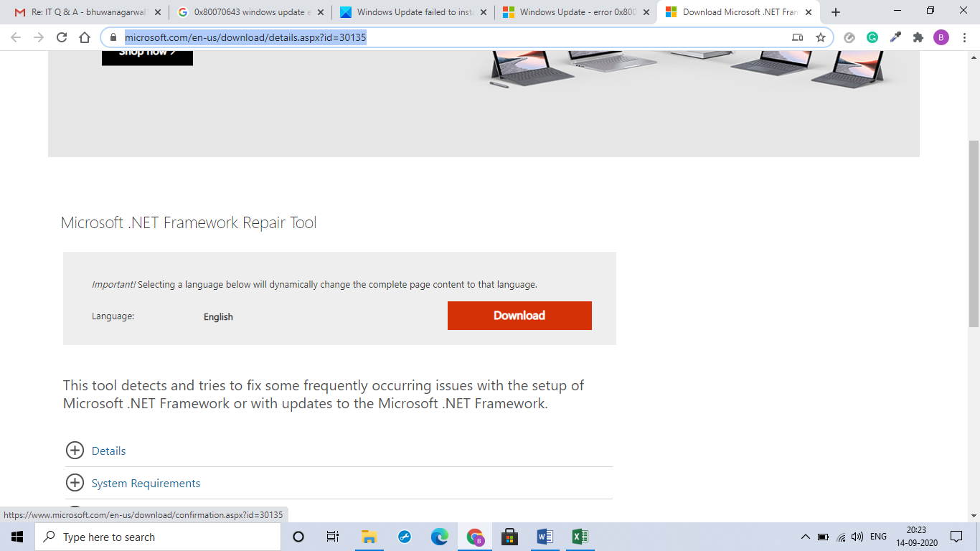The height and width of the screenshot is (551, 980).
Task: Open the Microsoft Edge taskbar icon
Action: coord(439,536)
